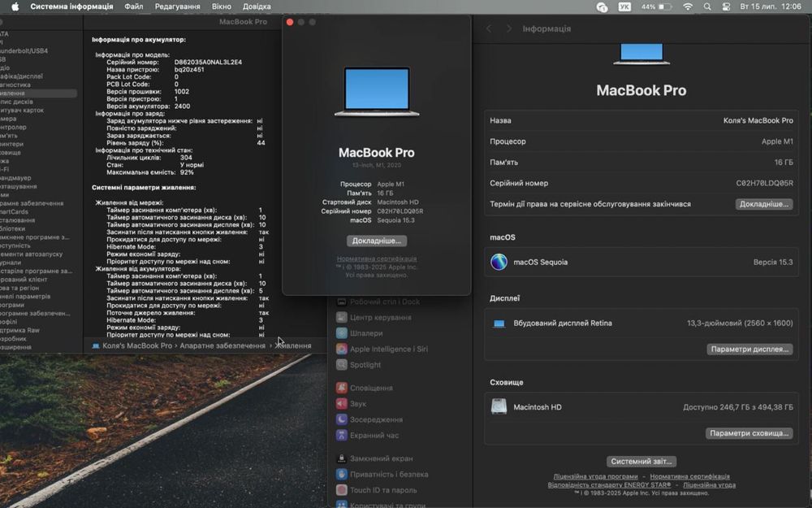This screenshot has width=812, height=508.
Task: Select the Spotlight settings sidebar icon
Action: point(341,364)
